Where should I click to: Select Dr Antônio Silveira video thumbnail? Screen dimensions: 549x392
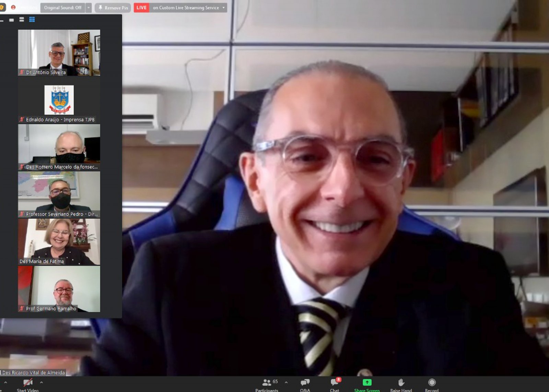tap(59, 52)
